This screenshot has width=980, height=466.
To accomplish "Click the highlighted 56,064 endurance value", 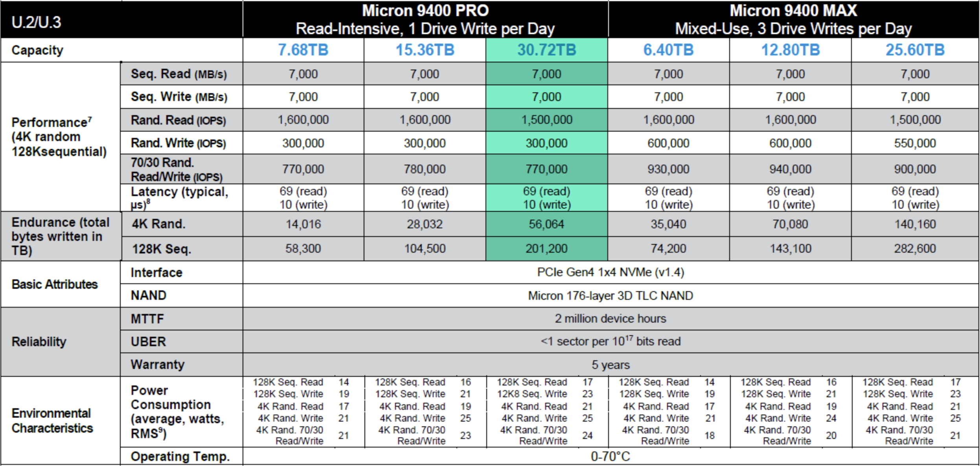I will pyautogui.click(x=546, y=224).
